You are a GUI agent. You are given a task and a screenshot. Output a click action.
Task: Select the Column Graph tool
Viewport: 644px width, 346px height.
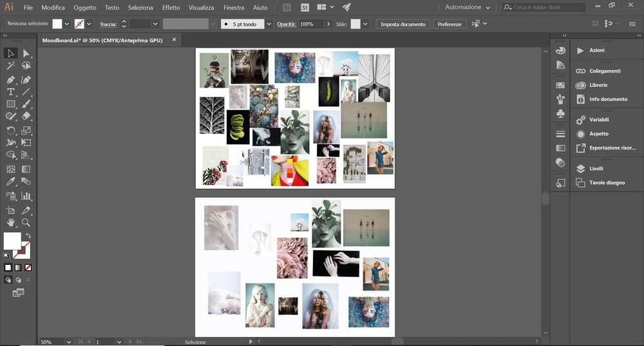coord(26,196)
